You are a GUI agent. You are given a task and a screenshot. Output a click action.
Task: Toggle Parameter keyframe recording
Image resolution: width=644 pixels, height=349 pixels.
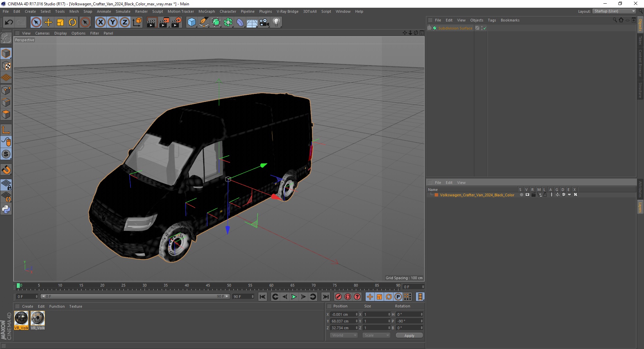[x=398, y=297]
